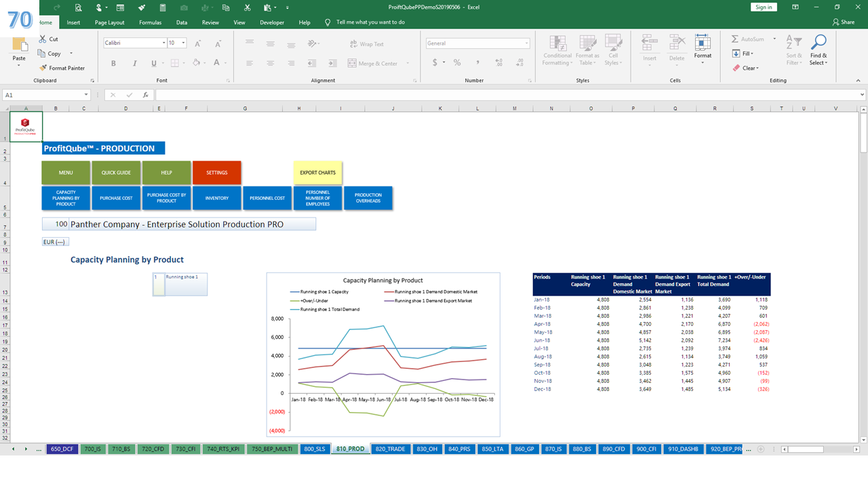The width and height of the screenshot is (868, 488).
Task: Click Increase Indent icon
Action: point(332,63)
